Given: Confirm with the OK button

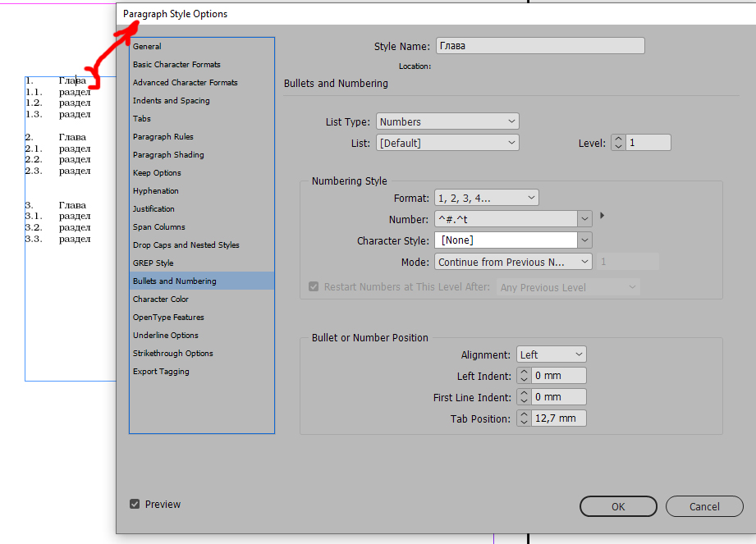Looking at the screenshot, I should pos(618,506).
